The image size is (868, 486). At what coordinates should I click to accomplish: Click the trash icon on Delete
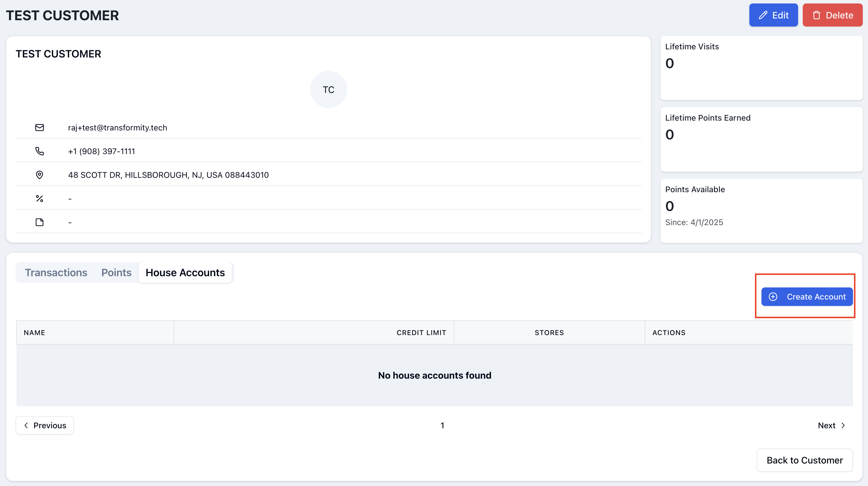click(816, 15)
